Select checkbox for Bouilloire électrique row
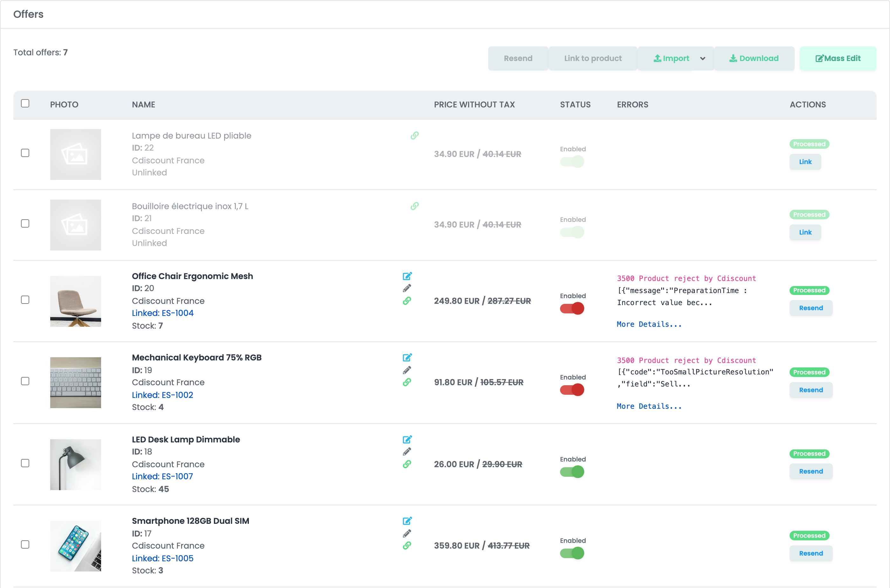This screenshot has height=588, width=890. tap(25, 223)
